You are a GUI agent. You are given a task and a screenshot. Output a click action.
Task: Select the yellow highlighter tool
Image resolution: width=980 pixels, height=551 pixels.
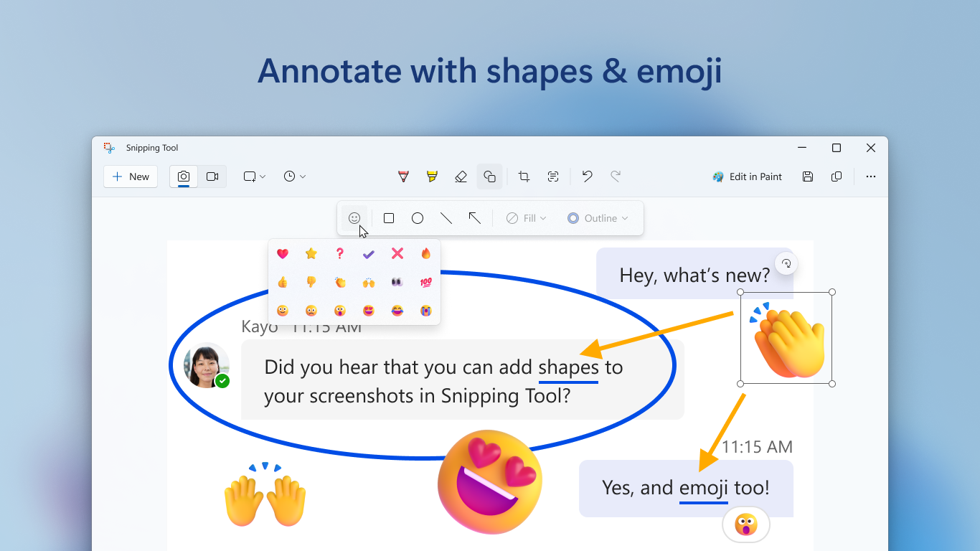point(432,176)
